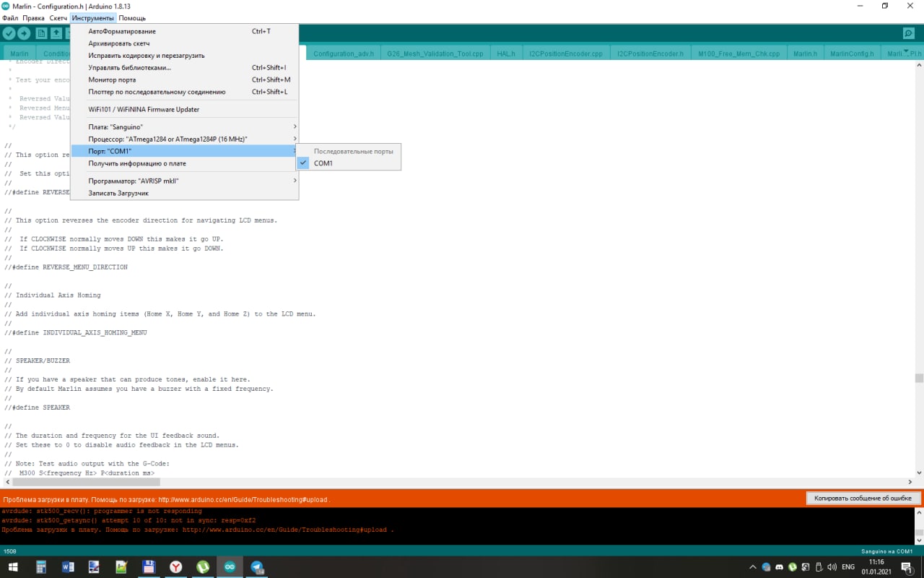Viewport: 924px width, 578px height.
Task: Switch the ENG input language indicator
Action: point(848,567)
